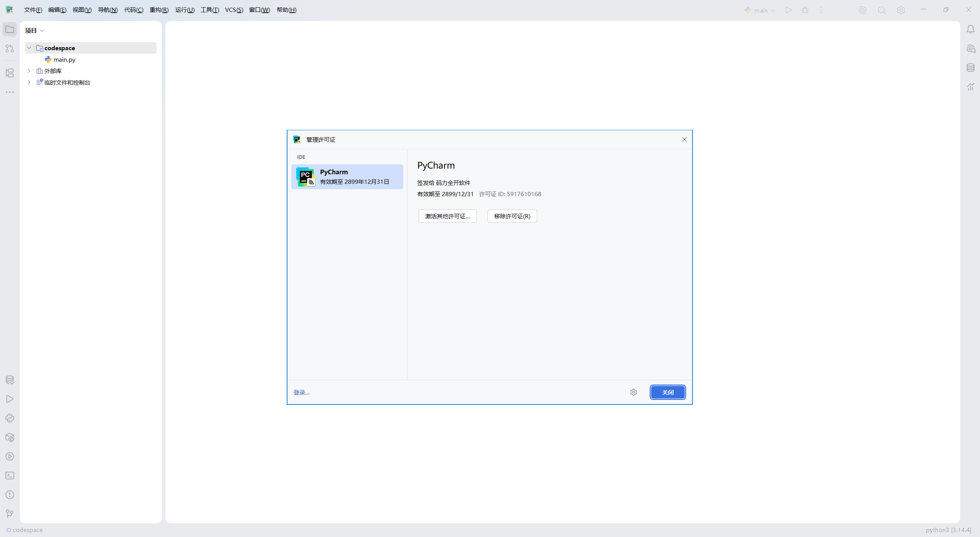The width and height of the screenshot is (980, 537).
Task: Collapse the codespace folder node
Action: click(29, 48)
